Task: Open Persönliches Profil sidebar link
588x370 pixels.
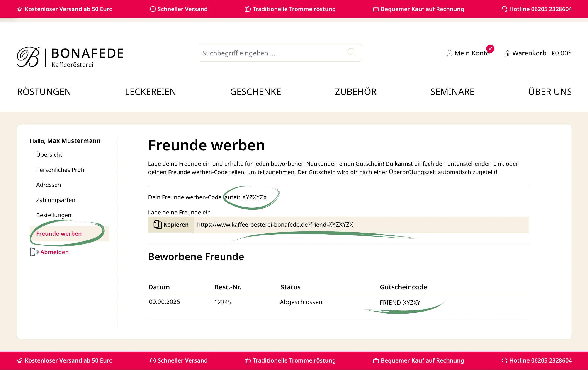Action: point(61,170)
